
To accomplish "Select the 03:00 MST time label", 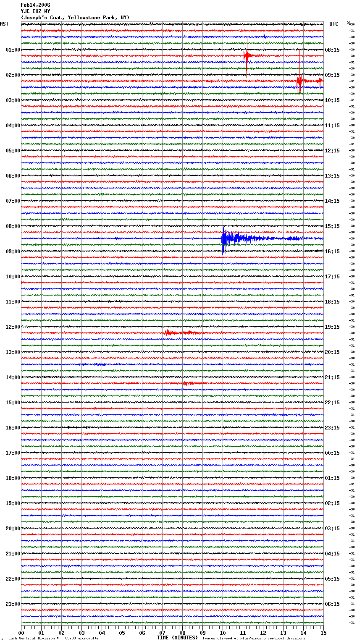I will coord(13,100).
